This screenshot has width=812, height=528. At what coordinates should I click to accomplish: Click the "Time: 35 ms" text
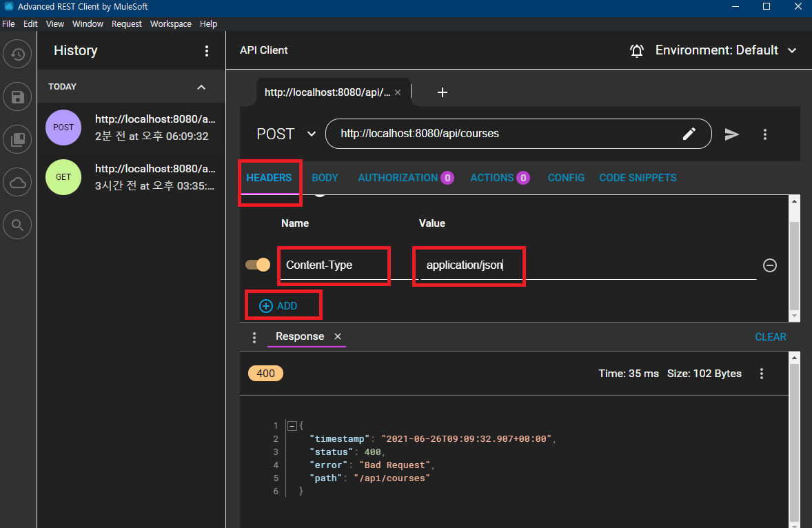(628, 374)
